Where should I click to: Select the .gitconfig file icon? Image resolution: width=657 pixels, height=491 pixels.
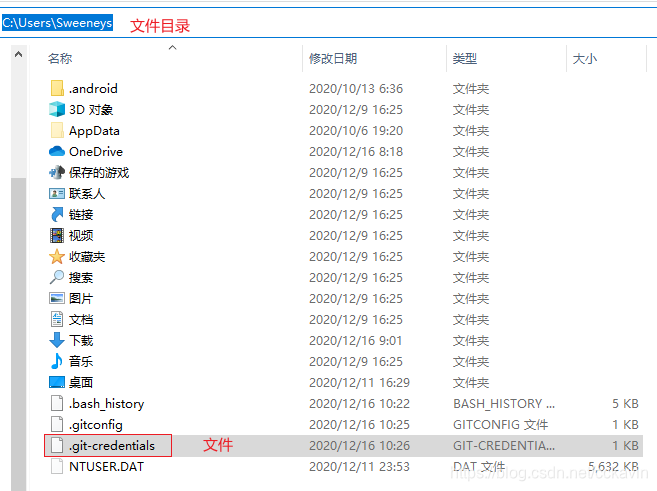click(x=57, y=424)
